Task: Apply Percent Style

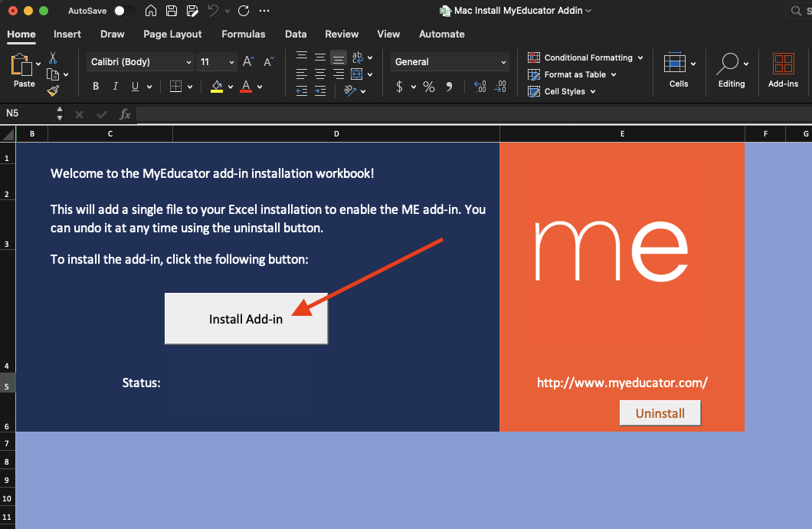Action: (429, 87)
